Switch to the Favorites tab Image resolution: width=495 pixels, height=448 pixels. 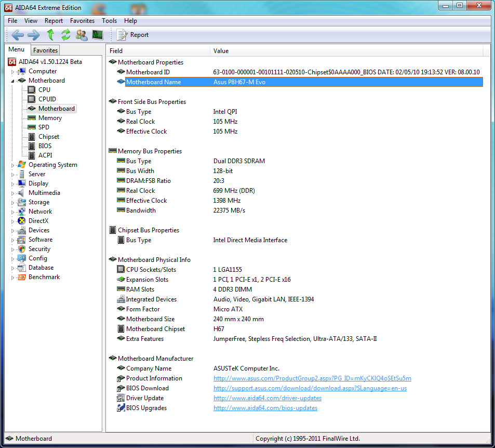(46, 50)
